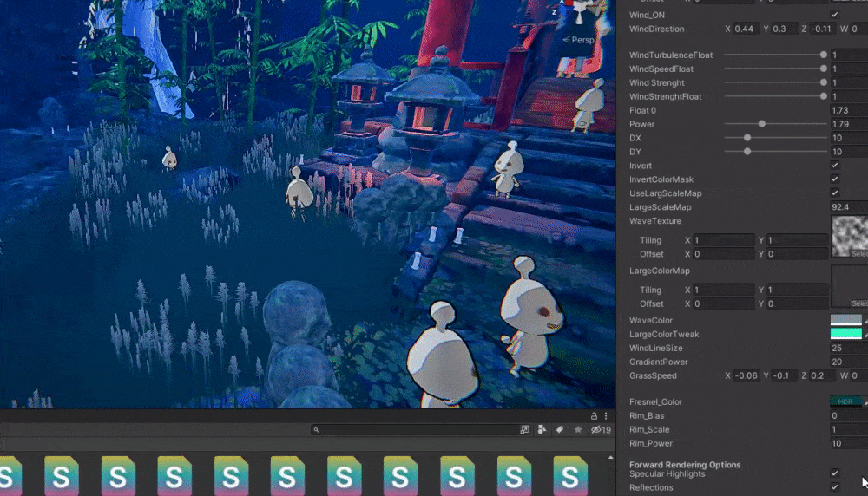Toggle the Specular Highlights checkbox

tap(835, 473)
